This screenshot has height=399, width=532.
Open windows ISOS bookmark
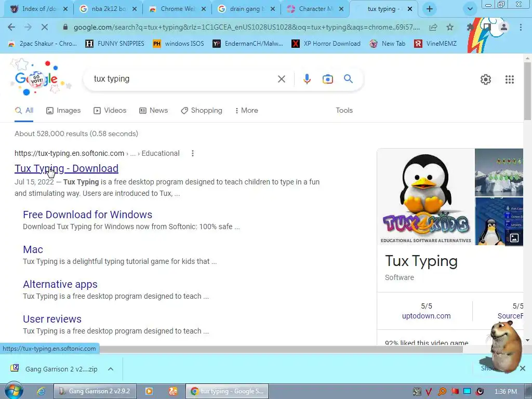[x=179, y=44]
